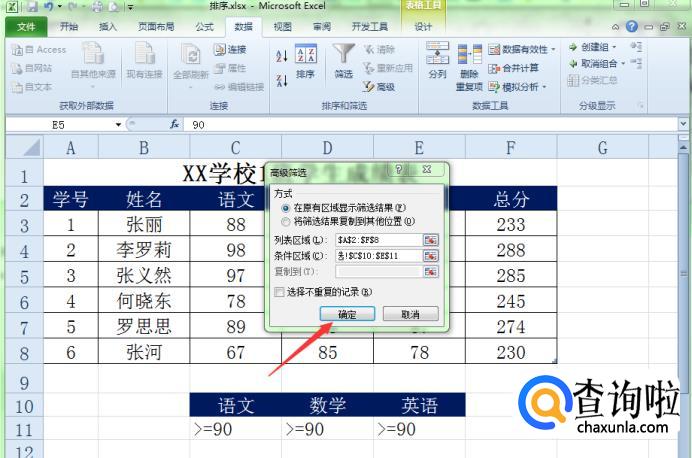Click the range selector icon for 复制到

(431, 271)
